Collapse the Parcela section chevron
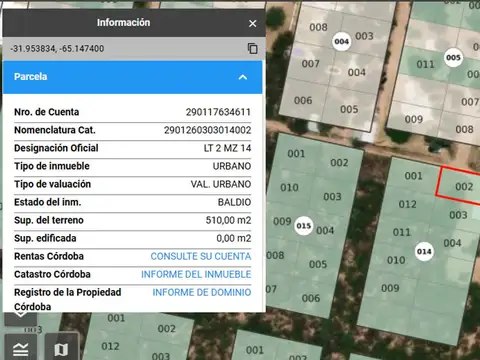The height and width of the screenshot is (360, 480). [243, 77]
